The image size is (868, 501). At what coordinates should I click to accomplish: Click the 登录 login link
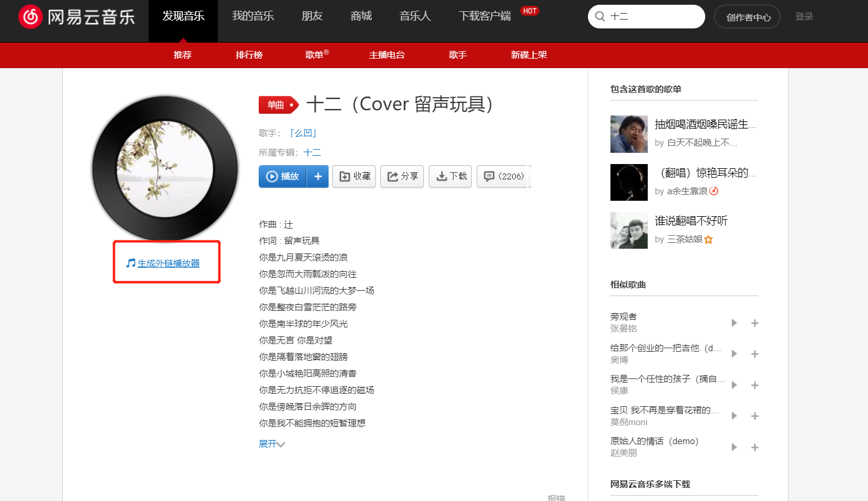point(804,16)
